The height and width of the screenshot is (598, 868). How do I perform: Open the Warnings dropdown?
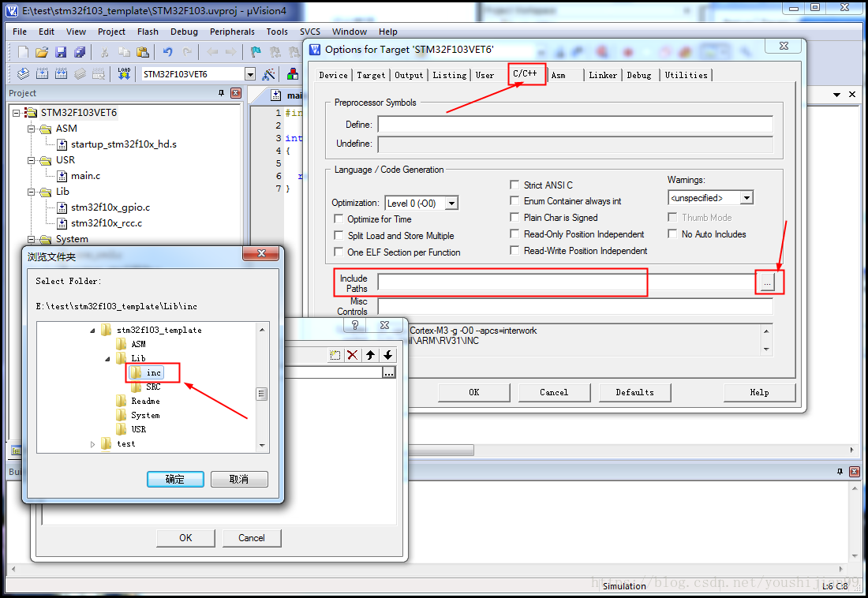click(x=746, y=198)
